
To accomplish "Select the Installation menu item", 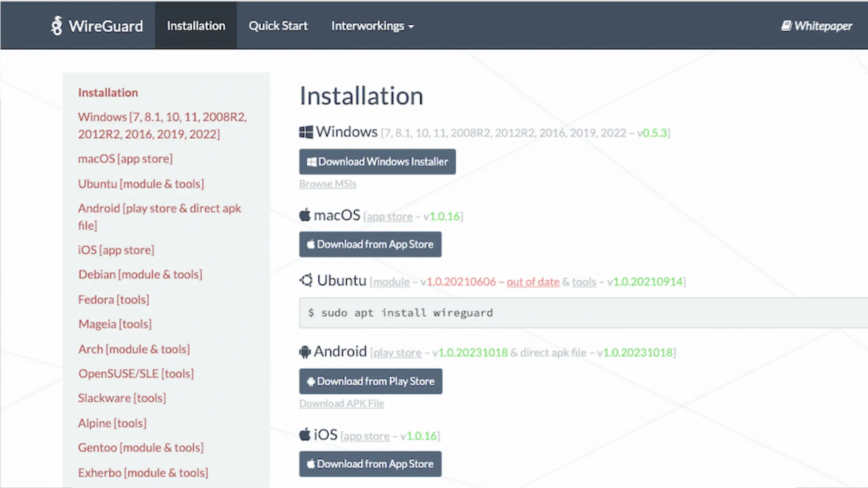I will 196,26.
